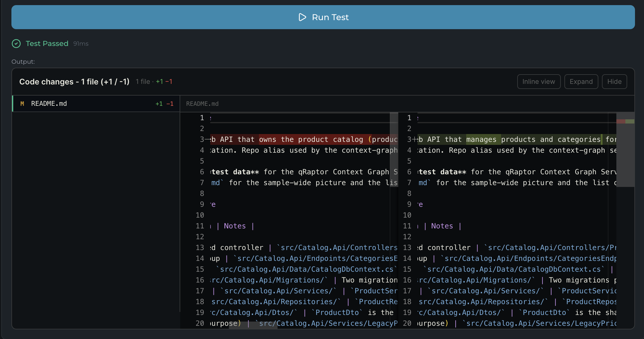644x339 pixels.
Task: Expand the code changes diff
Action: [x=581, y=81]
